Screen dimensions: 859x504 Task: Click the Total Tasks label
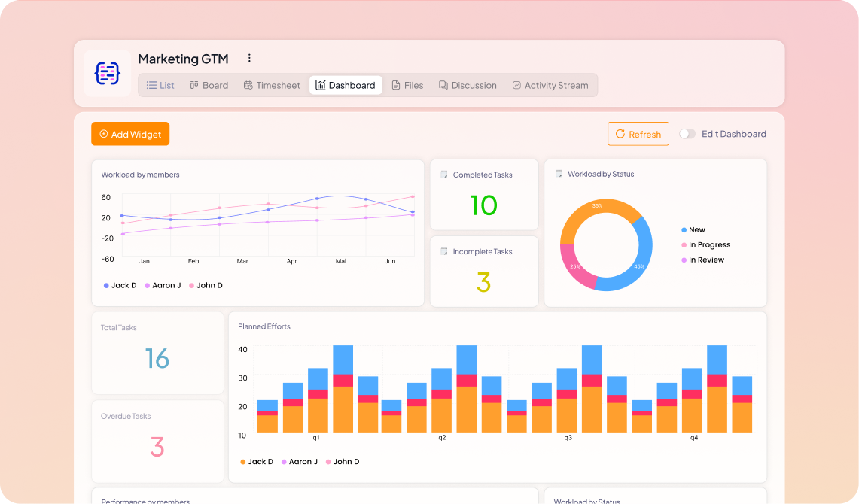click(x=118, y=328)
